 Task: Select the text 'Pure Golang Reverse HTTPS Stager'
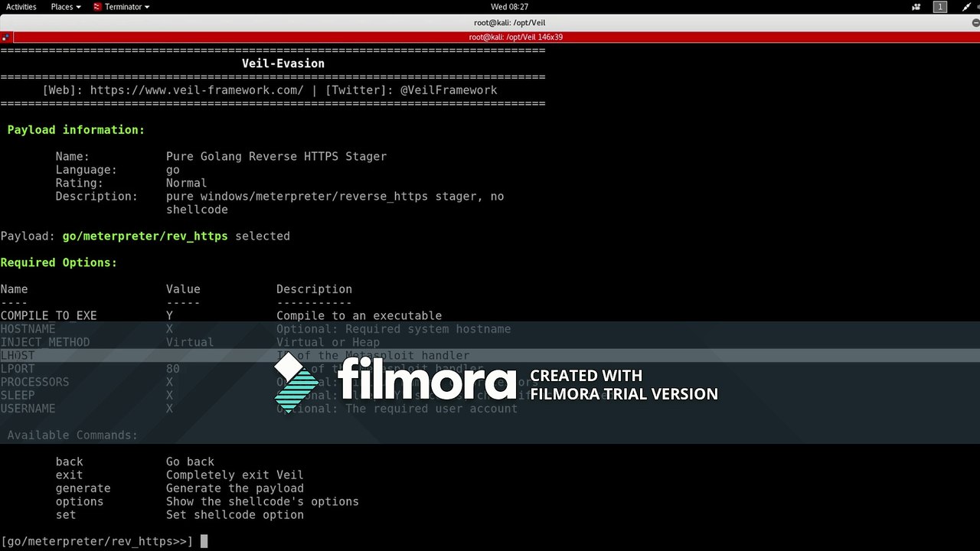click(276, 157)
